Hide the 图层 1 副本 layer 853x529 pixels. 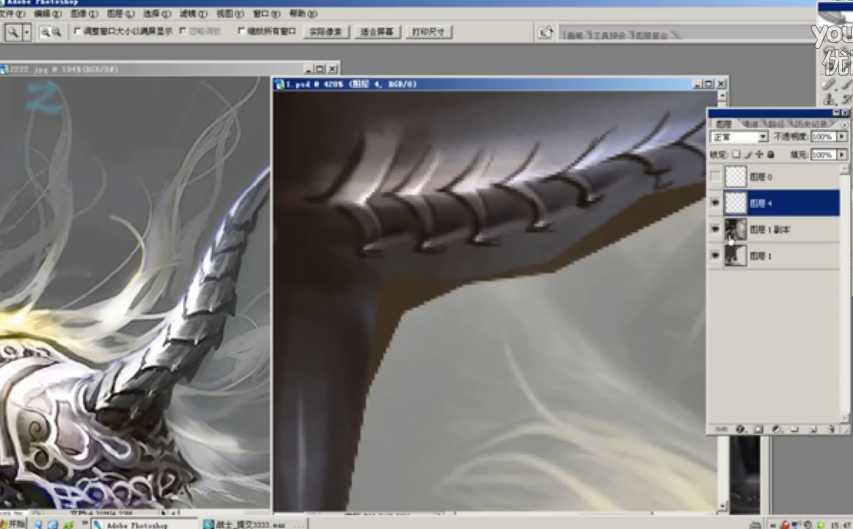coord(715,229)
